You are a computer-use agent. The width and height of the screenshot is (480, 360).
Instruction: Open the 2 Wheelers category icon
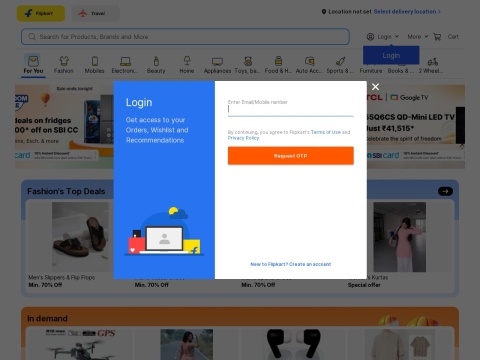(432, 62)
